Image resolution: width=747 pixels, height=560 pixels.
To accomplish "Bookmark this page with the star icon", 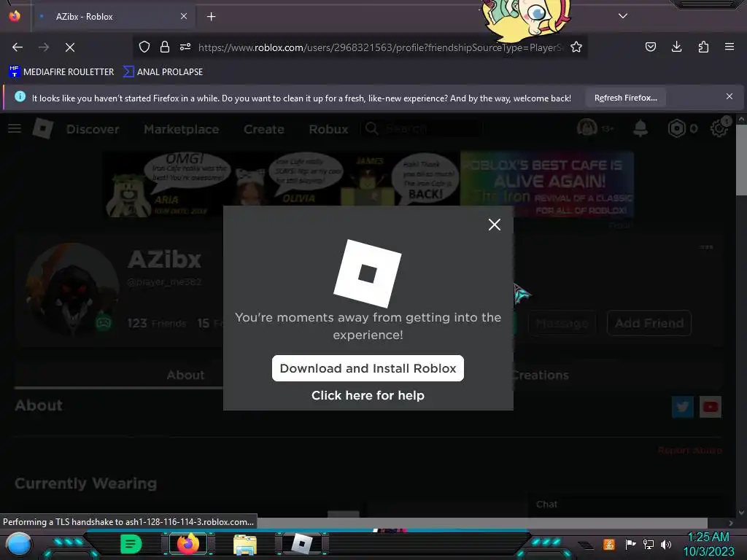I will pyautogui.click(x=576, y=47).
